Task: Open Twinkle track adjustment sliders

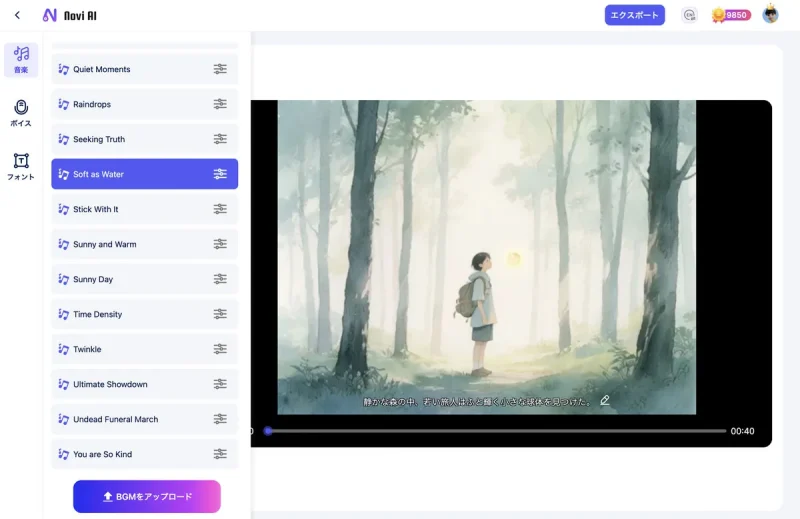Action: point(220,349)
